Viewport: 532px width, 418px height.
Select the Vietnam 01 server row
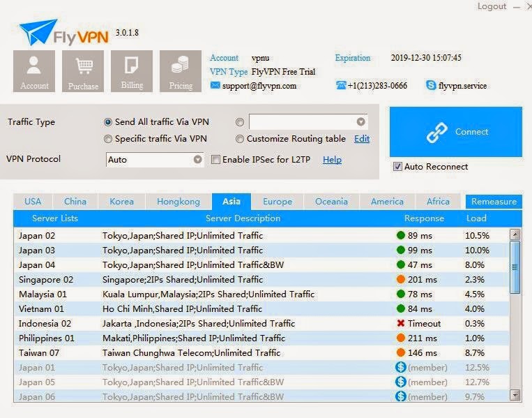point(261,308)
